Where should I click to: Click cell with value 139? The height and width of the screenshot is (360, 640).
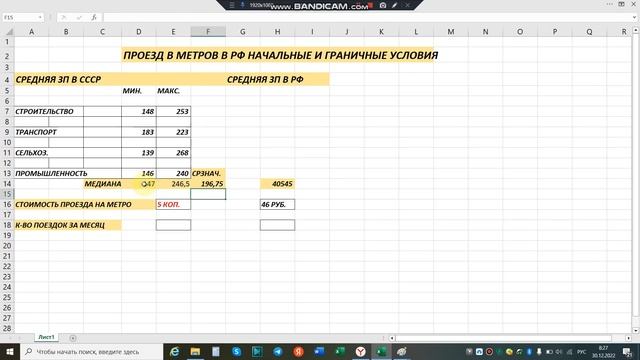pyautogui.click(x=139, y=153)
